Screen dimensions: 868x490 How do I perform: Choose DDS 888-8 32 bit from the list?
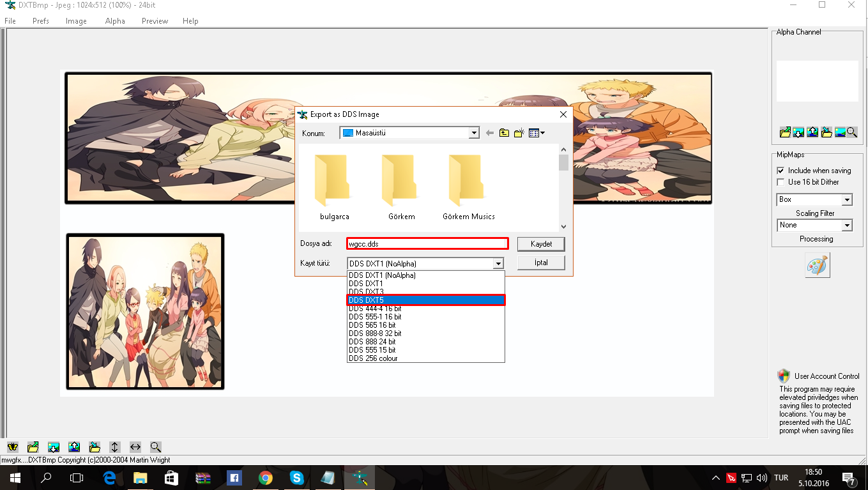[426, 333]
